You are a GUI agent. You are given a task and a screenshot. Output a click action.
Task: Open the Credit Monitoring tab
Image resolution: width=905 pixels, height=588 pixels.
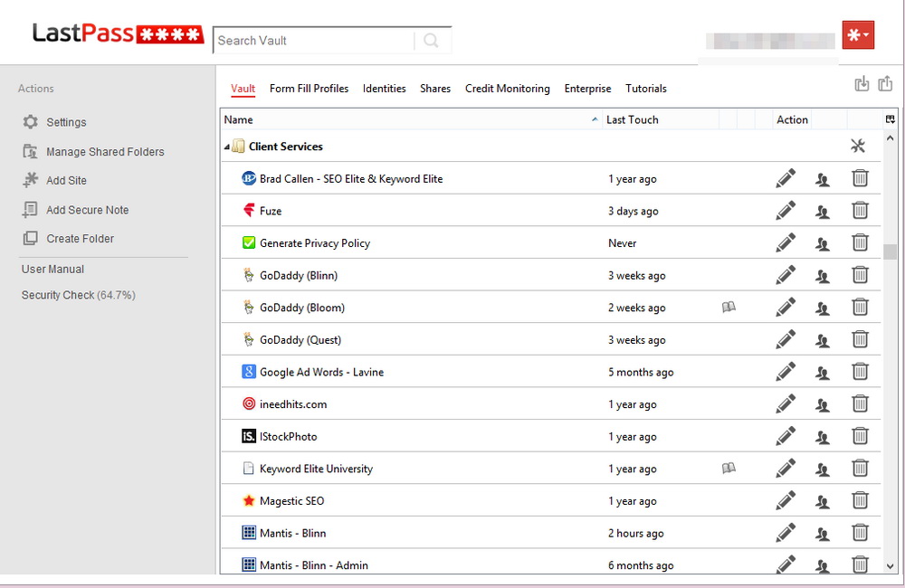pyautogui.click(x=508, y=89)
